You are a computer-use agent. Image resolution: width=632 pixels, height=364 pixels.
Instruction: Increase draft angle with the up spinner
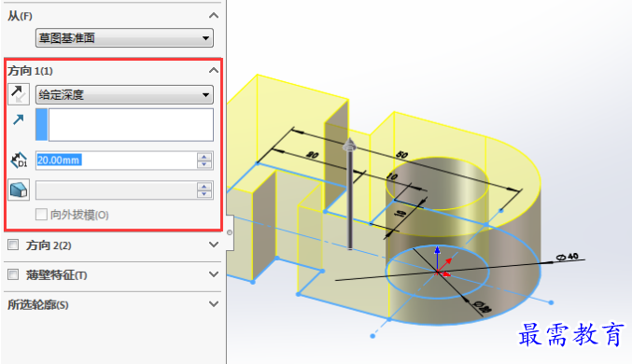tap(204, 187)
